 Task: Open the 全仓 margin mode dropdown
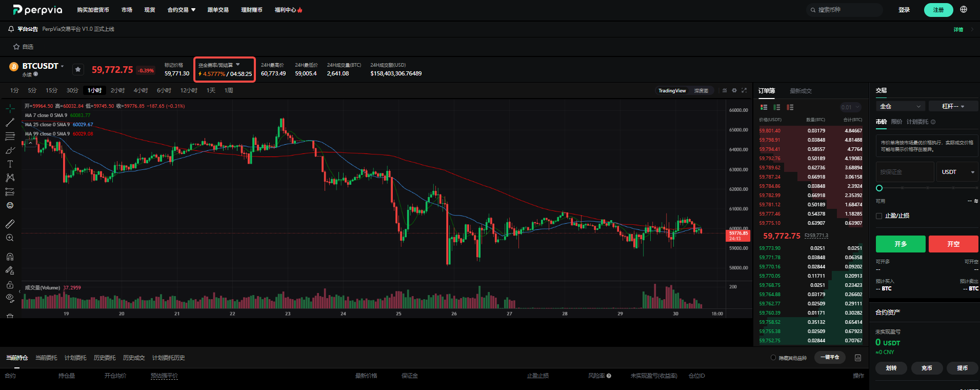coord(900,106)
